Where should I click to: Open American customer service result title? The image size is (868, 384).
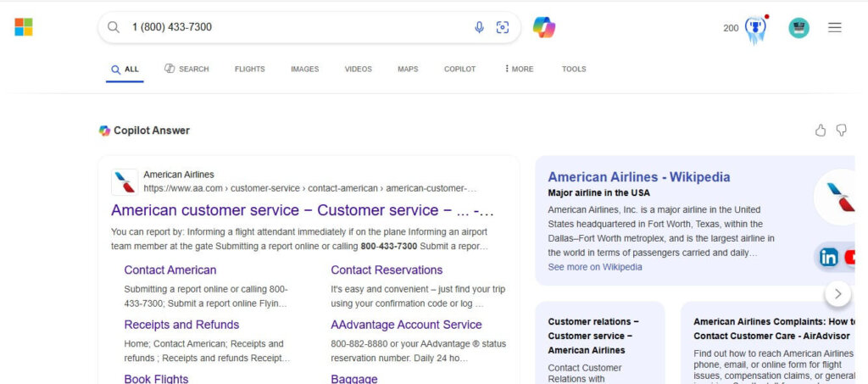[303, 210]
